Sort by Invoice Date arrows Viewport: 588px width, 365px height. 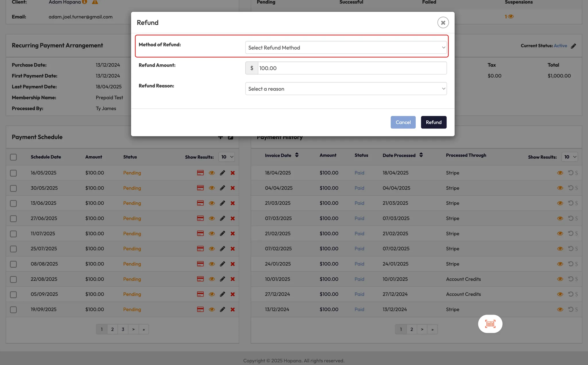[297, 155]
